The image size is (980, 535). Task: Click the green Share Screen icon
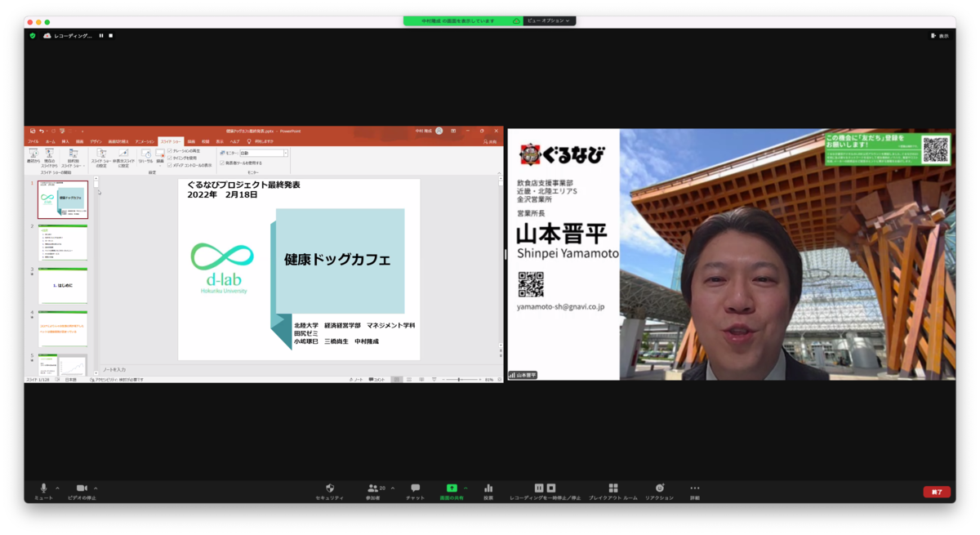pyautogui.click(x=452, y=488)
